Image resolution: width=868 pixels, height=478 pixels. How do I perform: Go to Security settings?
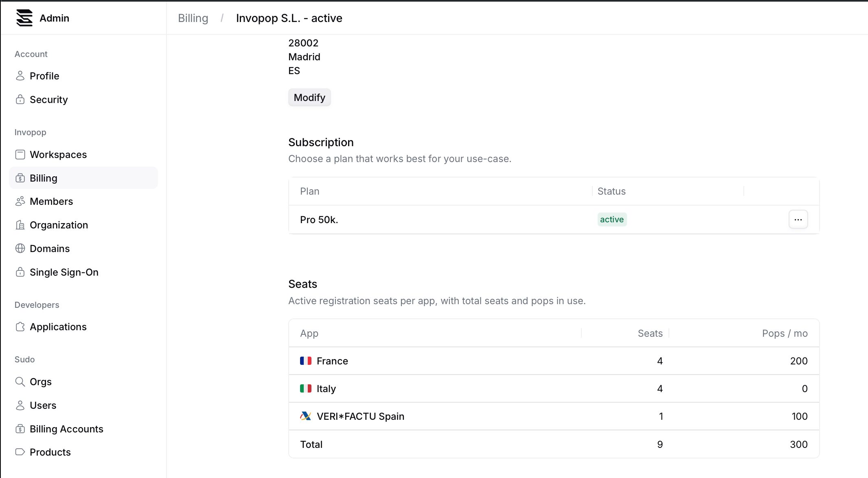pyautogui.click(x=83, y=99)
